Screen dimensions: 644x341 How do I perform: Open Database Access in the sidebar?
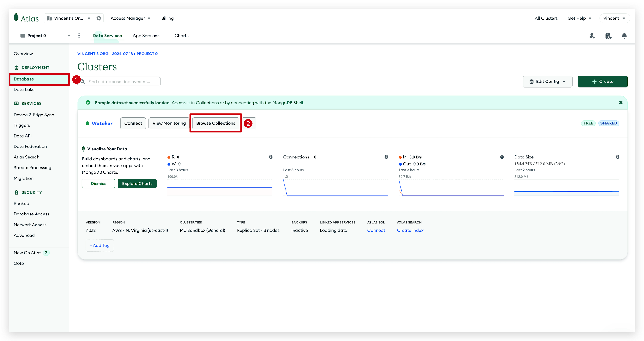31,214
